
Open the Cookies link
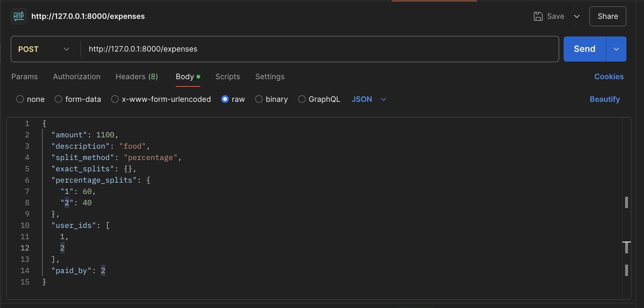coord(609,77)
